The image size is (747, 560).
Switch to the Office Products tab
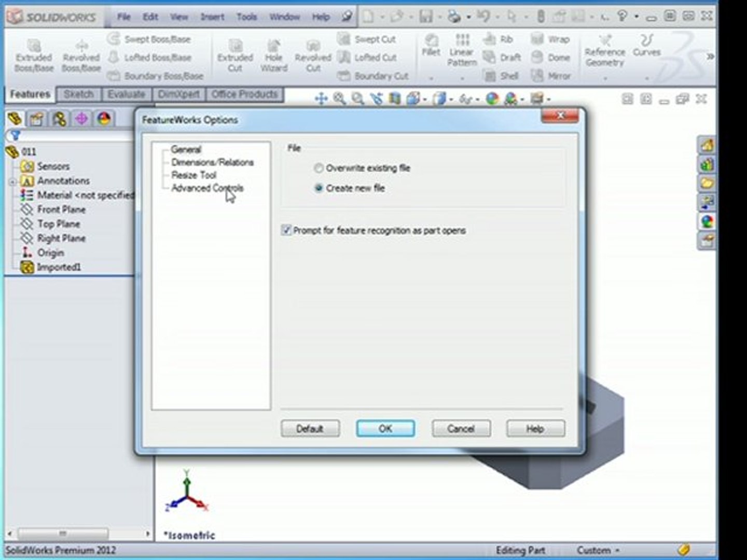pyautogui.click(x=244, y=94)
